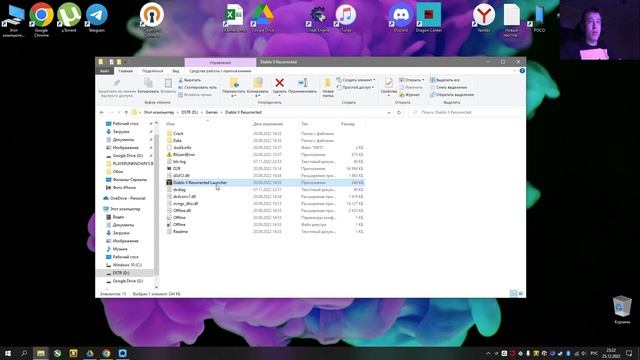The image size is (640, 360).
Task: Open the Dragon Center desktop icon
Action: (429, 17)
